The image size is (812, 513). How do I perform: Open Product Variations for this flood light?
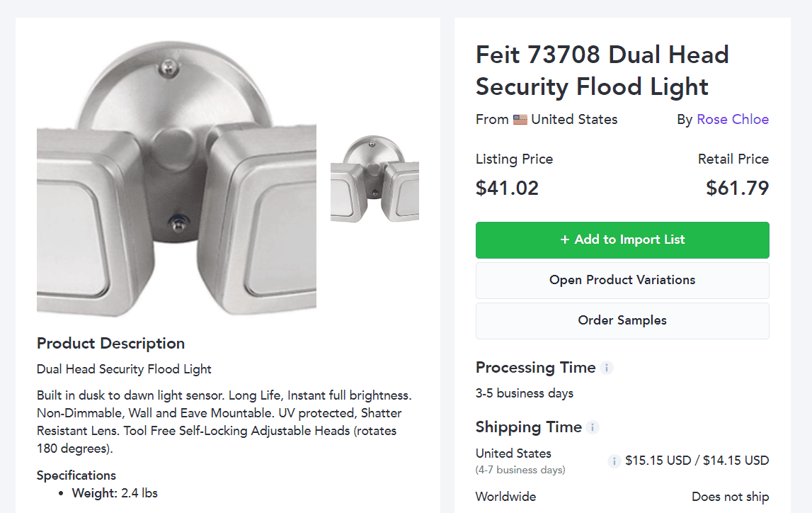pos(622,280)
